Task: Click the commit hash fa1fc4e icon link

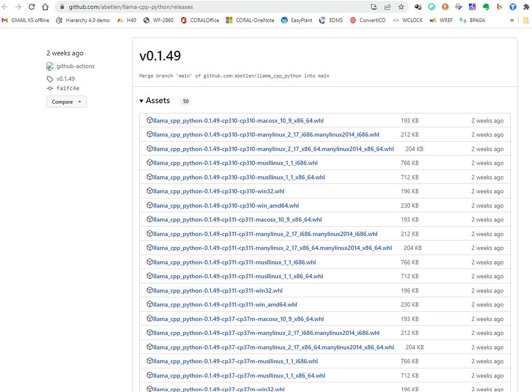Action: [51, 88]
